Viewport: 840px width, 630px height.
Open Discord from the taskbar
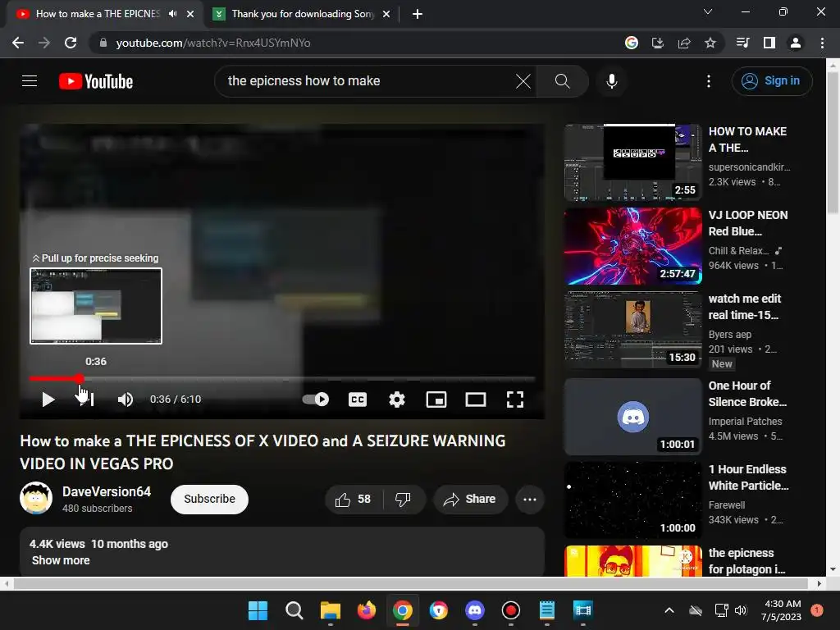tap(475, 610)
